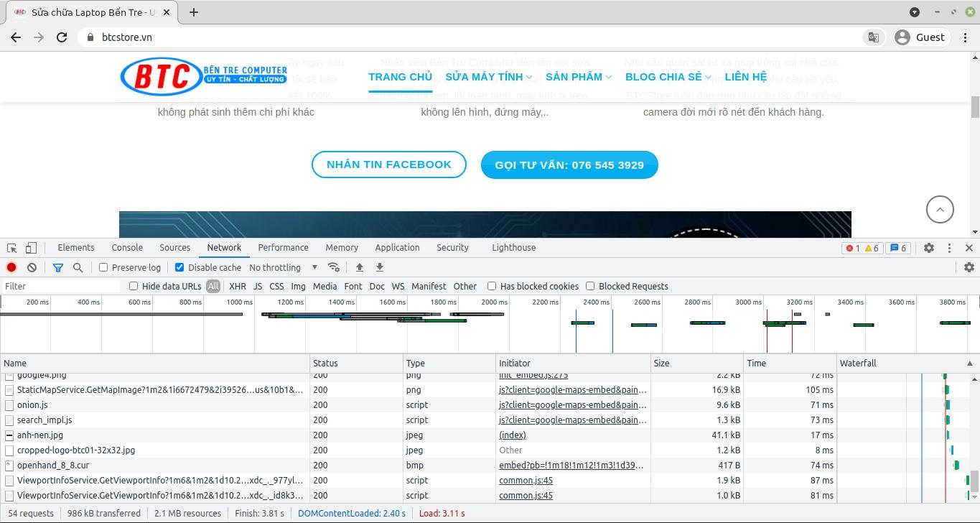Open DevTools settings gear icon
This screenshot has width=980, height=523.
click(x=929, y=248)
